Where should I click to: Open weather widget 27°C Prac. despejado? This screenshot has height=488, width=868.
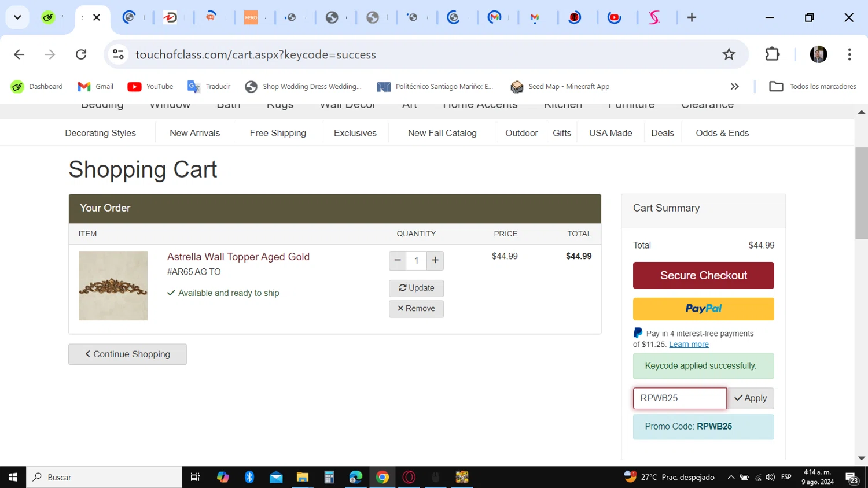tap(670, 477)
